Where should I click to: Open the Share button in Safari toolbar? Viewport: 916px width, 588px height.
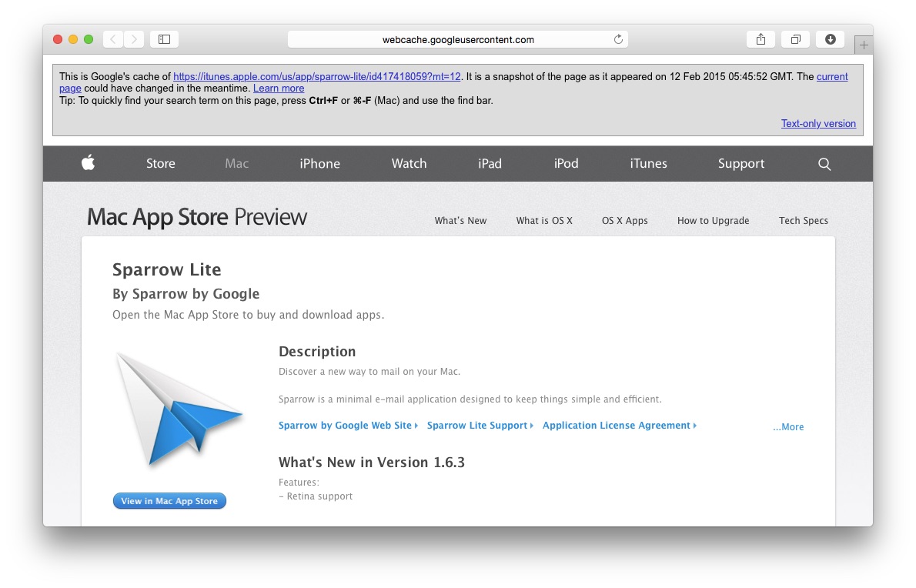(761, 39)
